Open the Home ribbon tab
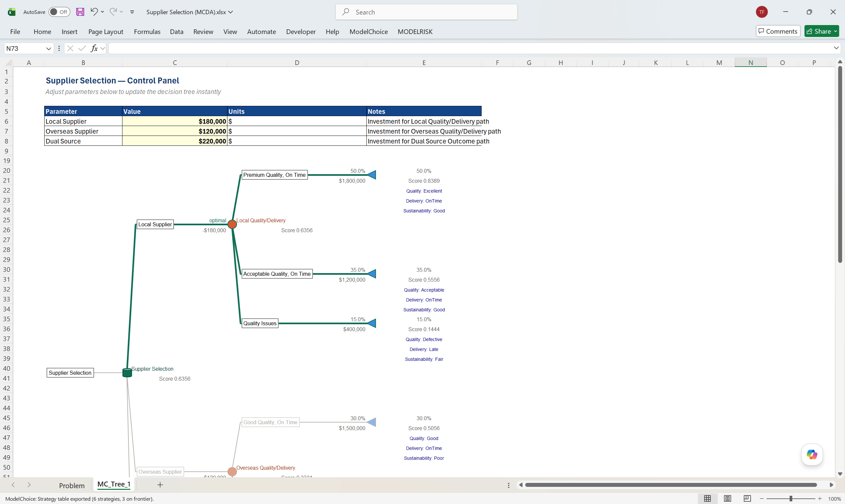The image size is (845, 504). 42,32
